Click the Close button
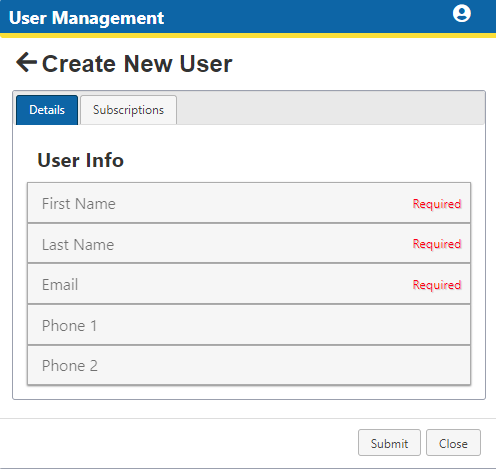This screenshot has width=496, height=469. 453,443
